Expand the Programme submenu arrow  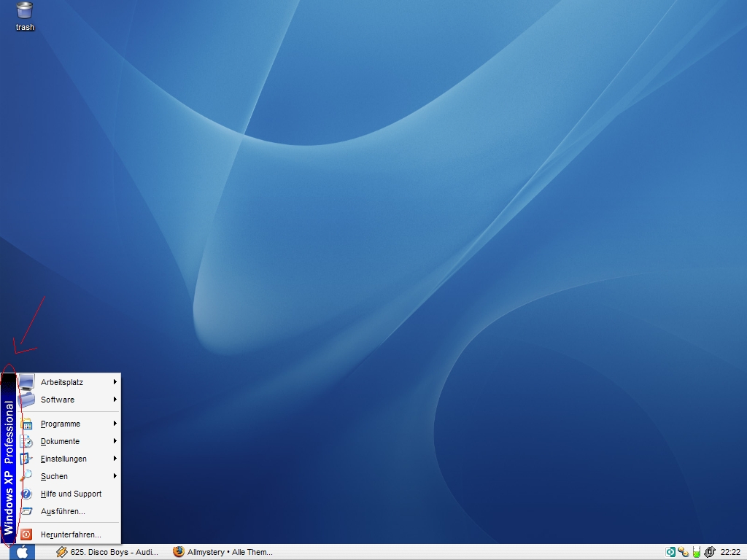tap(115, 424)
